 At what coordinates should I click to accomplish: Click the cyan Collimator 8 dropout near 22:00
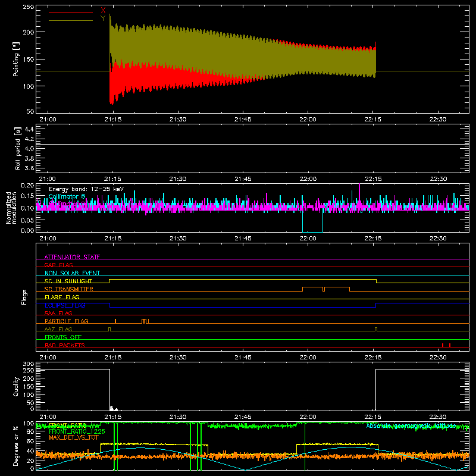pos(313,221)
